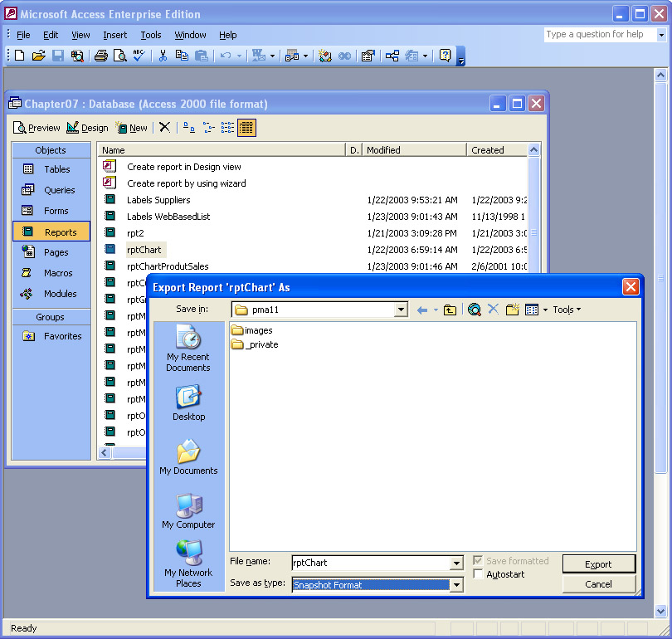672x639 pixels.
Task: Click the Export button
Action: click(x=598, y=564)
